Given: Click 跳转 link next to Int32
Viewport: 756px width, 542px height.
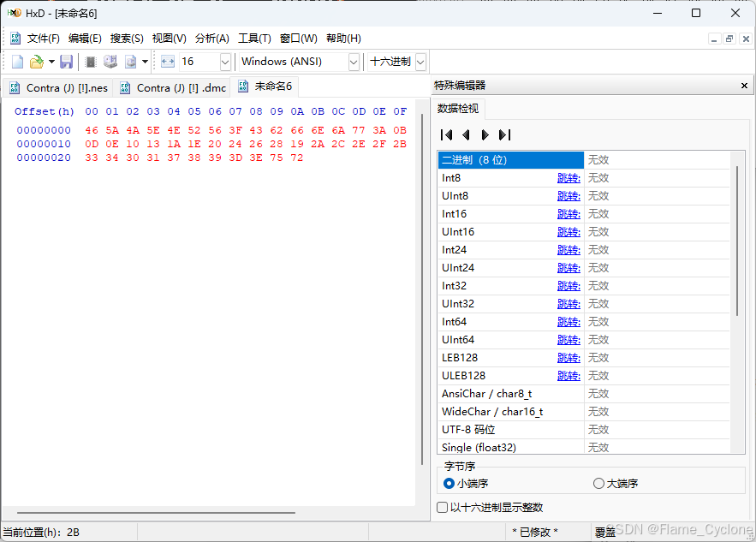Looking at the screenshot, I should [x=568, y=285].
